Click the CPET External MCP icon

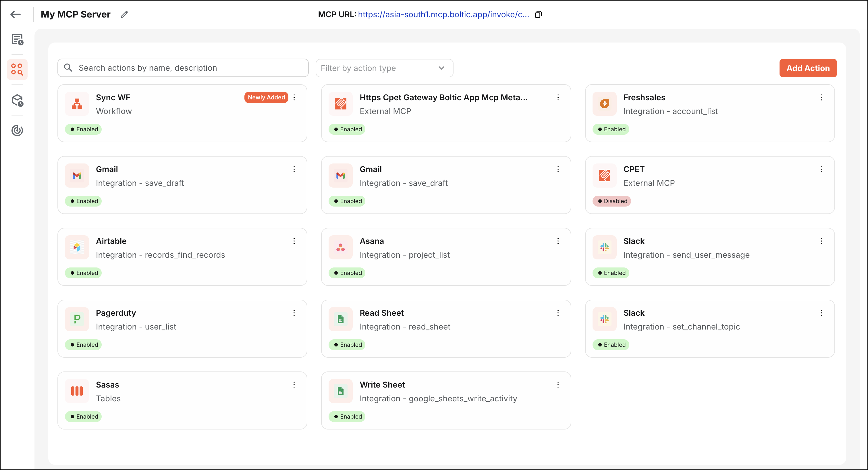pos(605,176)
